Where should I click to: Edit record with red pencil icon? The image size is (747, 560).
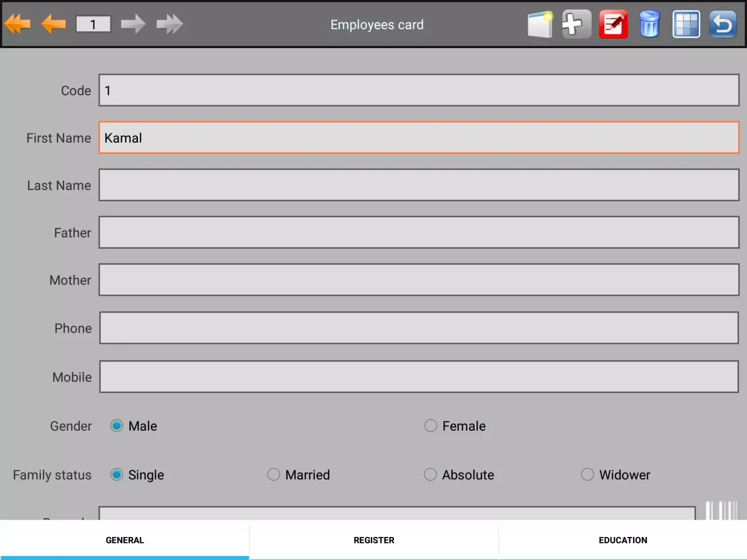tap(614, 24)
